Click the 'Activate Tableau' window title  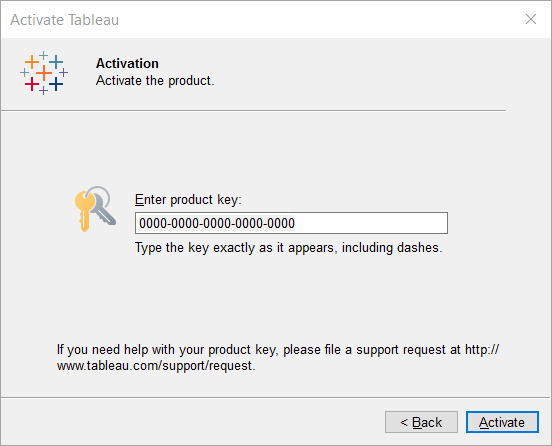(x=65, y=20)
